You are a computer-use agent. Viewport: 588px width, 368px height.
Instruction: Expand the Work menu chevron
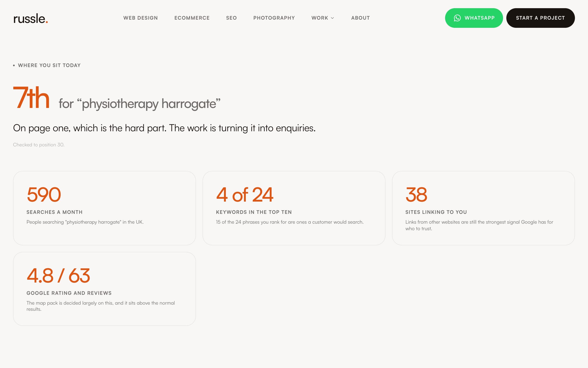pyautogui.click(x=332, y=18)
